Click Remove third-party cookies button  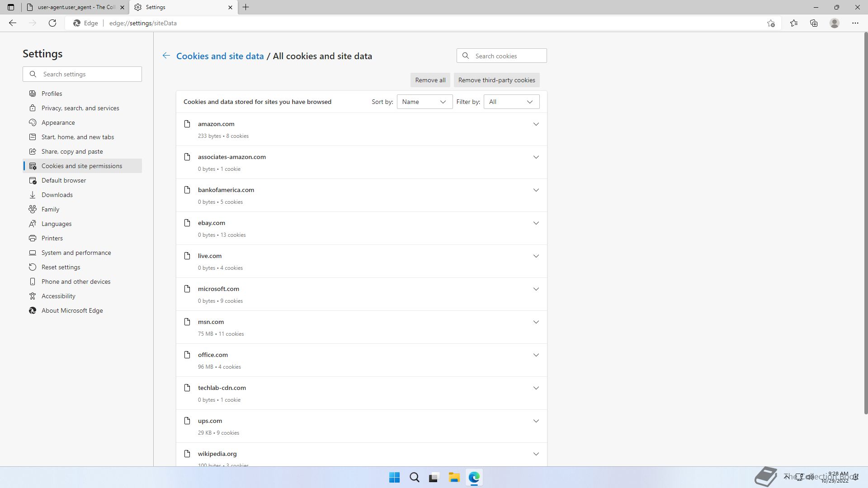(496, 80)
